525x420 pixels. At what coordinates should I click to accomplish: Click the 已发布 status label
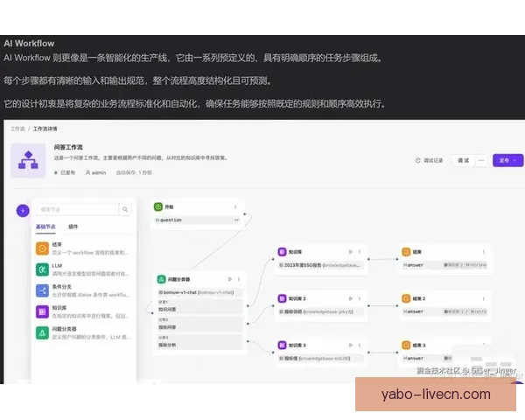tap(65, 172)
